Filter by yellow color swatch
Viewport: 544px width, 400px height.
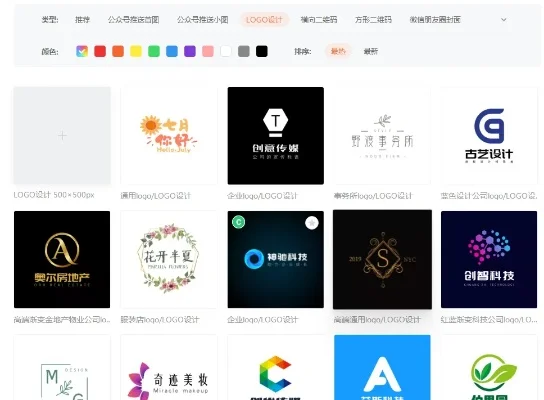point(136,51)
